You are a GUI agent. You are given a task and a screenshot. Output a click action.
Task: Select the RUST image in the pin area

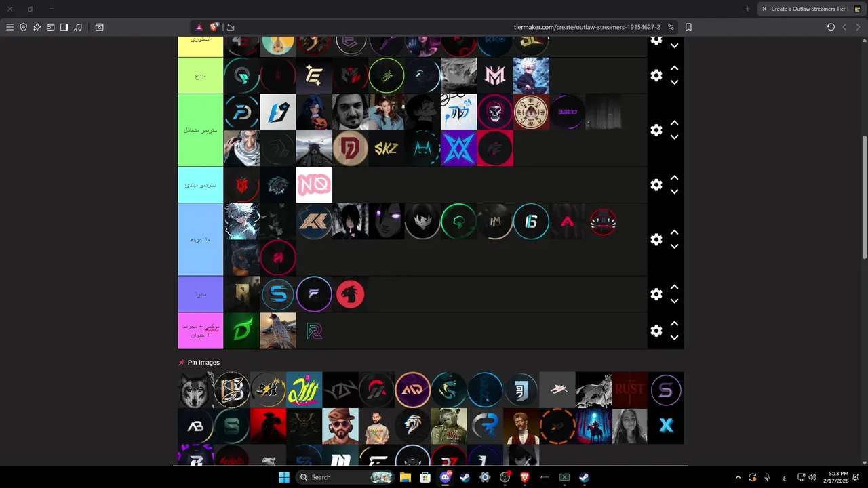629,390
